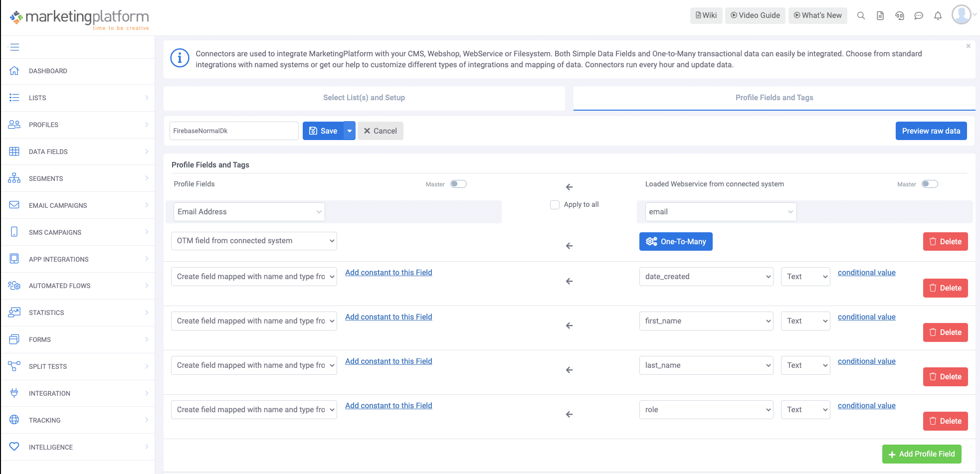Click the Save button
This screenshot has width=980, height=474.
tap(323, 131)
